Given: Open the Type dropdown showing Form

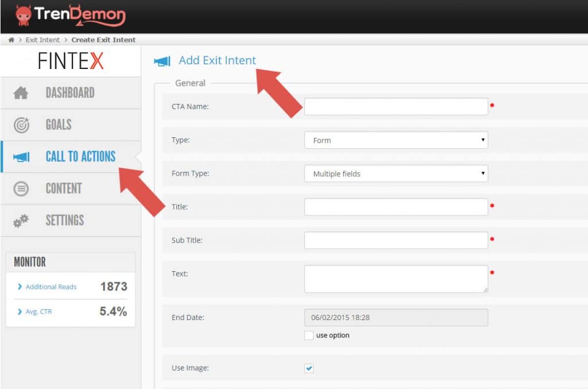Looking at the screenshot, I should pyautogui.click(x=396, y=140).
